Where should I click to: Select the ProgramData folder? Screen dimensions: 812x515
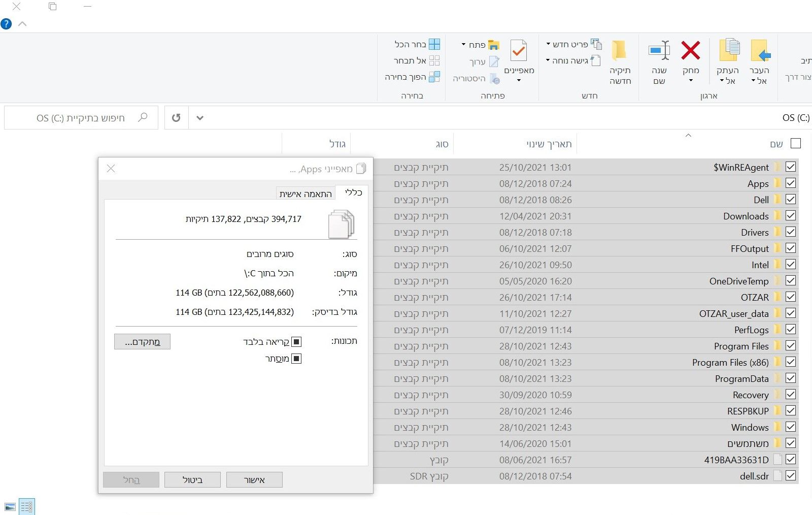(x=586, y=378)
